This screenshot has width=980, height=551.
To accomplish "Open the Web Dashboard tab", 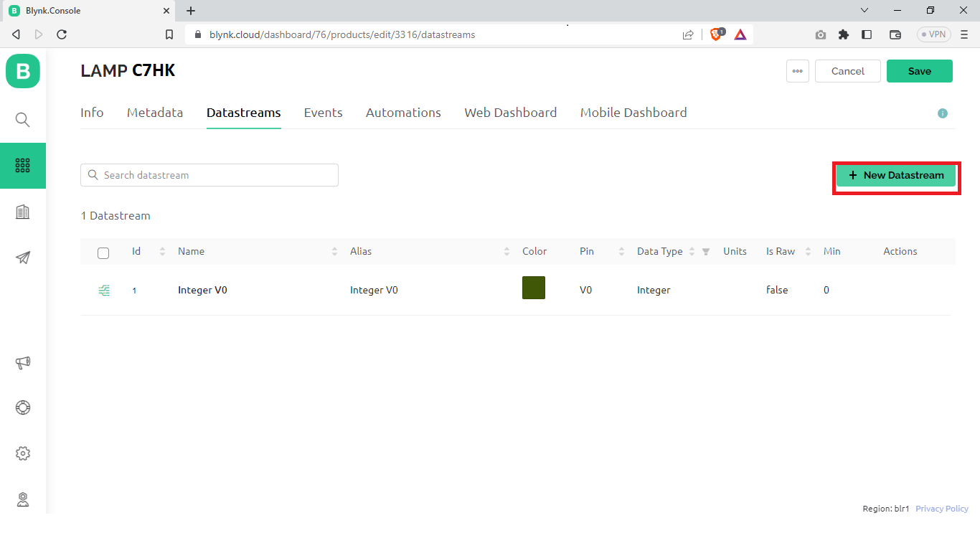I will pos(510,113).
